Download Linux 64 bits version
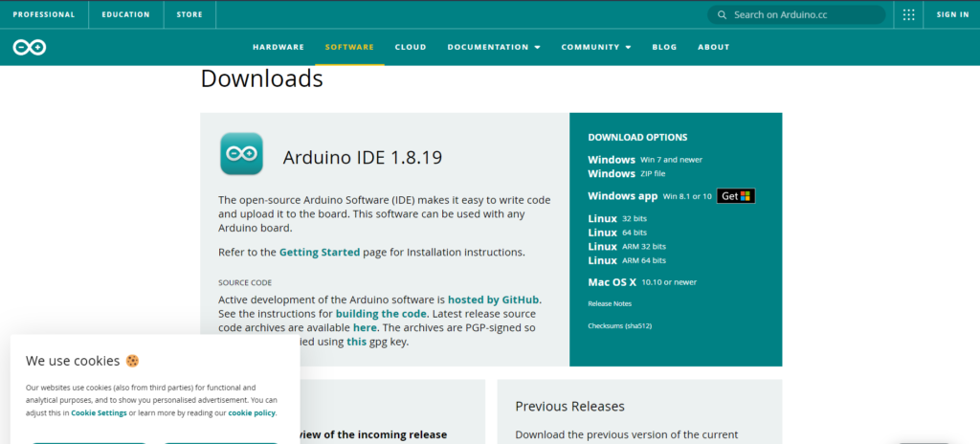Screen dimensions: 980x444 [x=617, y=232]
